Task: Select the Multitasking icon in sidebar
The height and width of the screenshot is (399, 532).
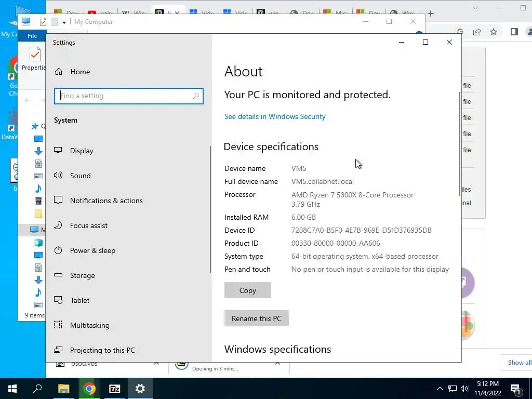Action: point(58,325)
